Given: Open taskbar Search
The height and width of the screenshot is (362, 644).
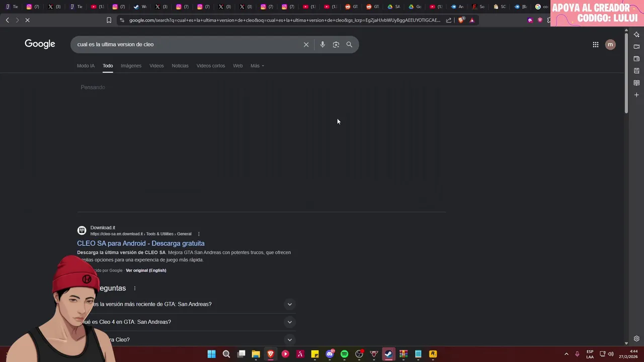Looking at the screenshot, I should (x=226, y=354).
